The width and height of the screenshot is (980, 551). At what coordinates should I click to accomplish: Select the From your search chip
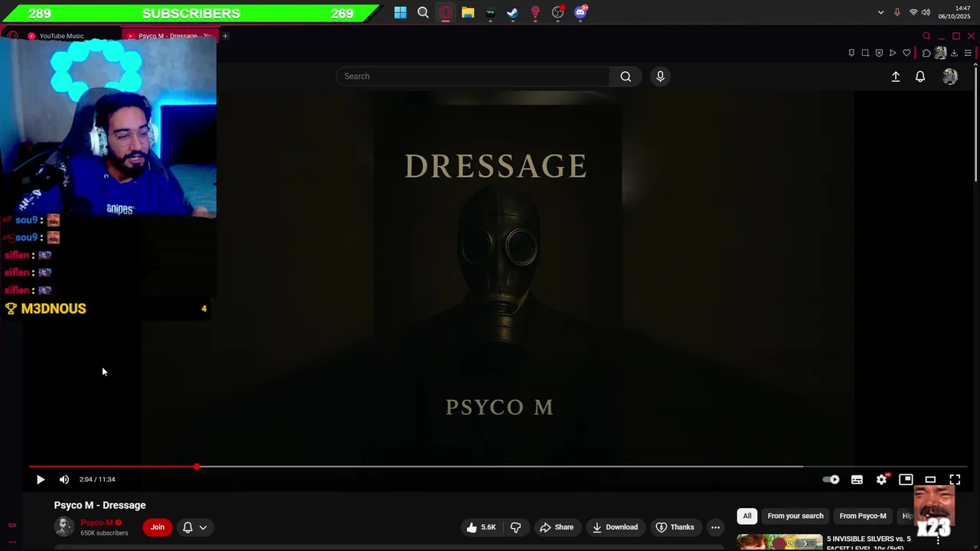[795, 516]
